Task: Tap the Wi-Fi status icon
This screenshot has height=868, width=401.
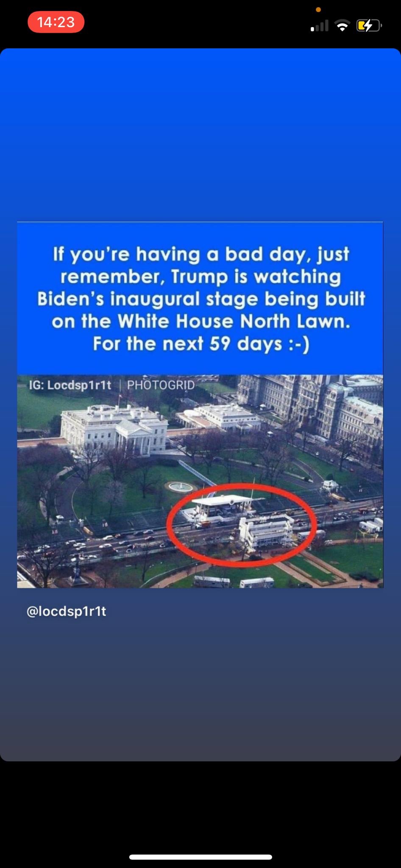Action: click(x=342, y=26)
